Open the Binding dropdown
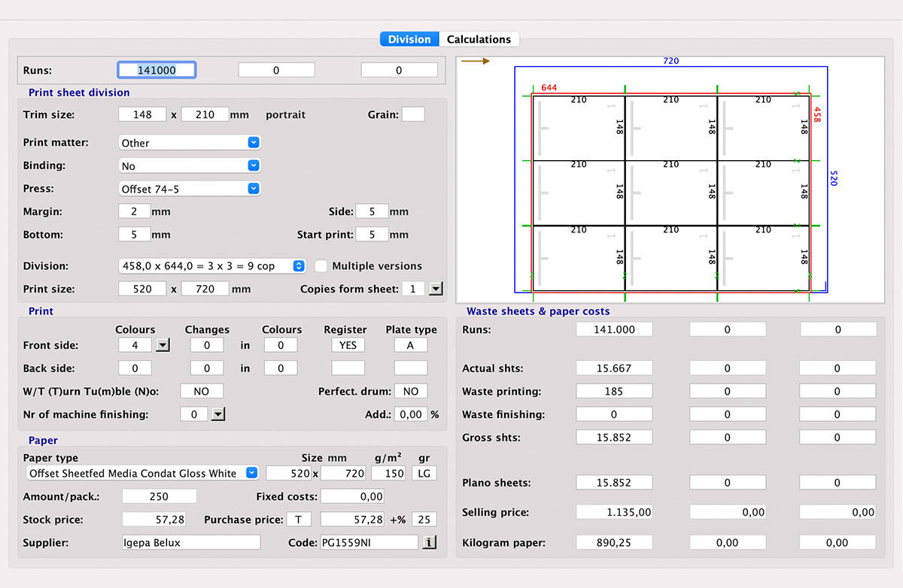 [x=190, y=165]
